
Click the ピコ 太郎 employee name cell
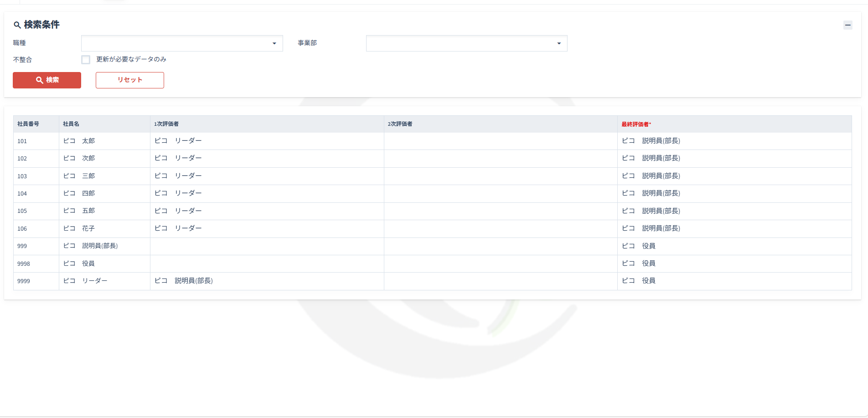79,141
